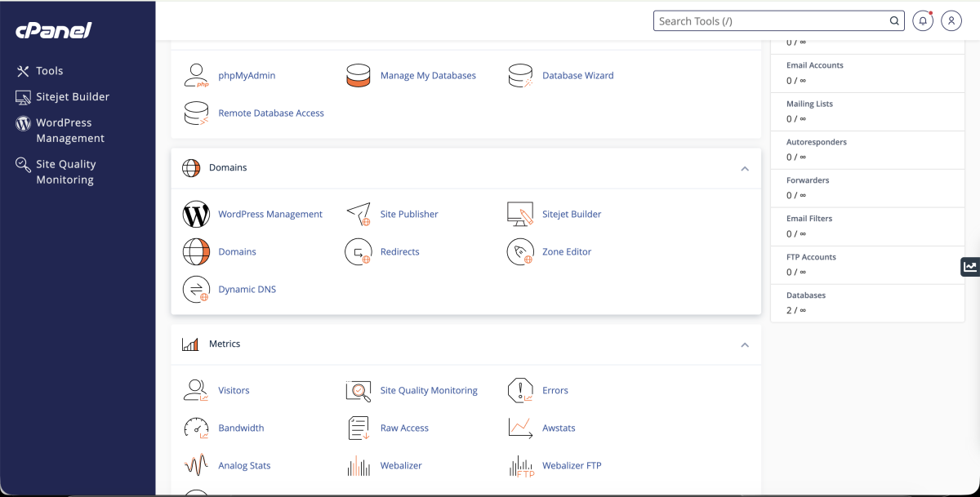
Task: Click the phpMyAdmin icon
Action: (x=196, y=75)
